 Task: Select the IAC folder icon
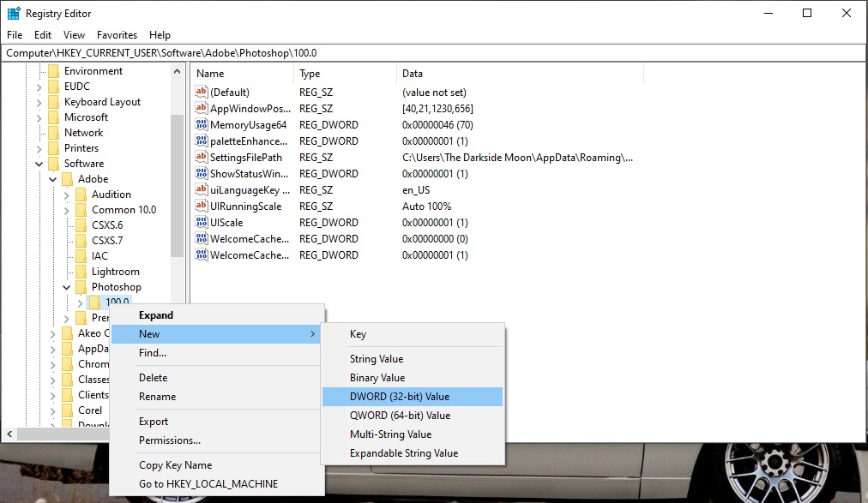pos(81,256)
